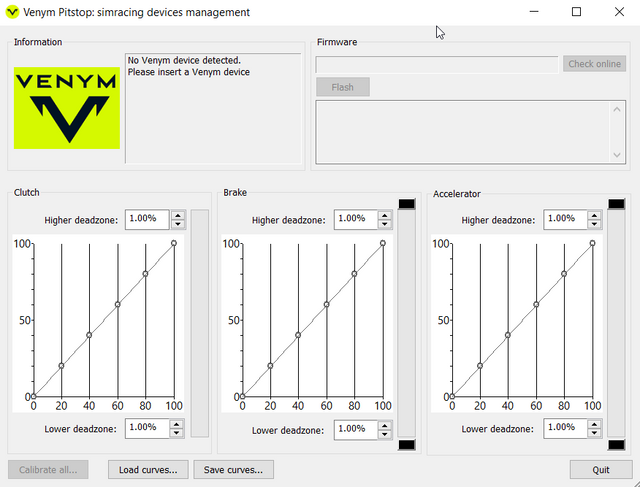This screenshot has width=640, height=487.
Task: Click Clutch curve point at 100
Action: 174,243
